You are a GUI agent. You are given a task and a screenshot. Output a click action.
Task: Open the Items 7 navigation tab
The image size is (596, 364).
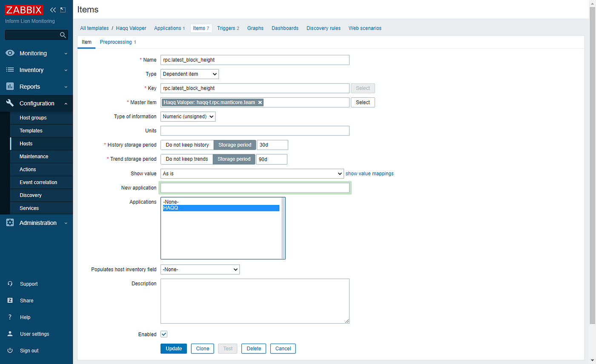click(x=201, y=28)
